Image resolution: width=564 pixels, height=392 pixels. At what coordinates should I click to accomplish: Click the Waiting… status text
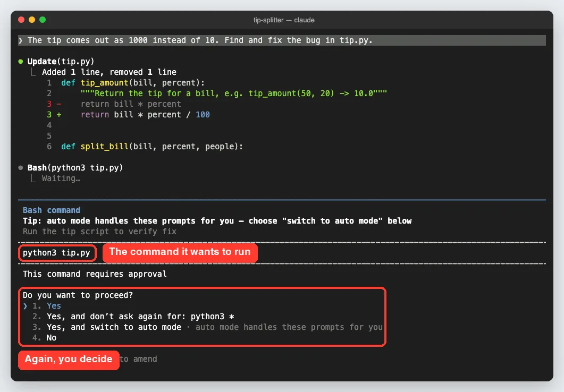pos(61,178)
